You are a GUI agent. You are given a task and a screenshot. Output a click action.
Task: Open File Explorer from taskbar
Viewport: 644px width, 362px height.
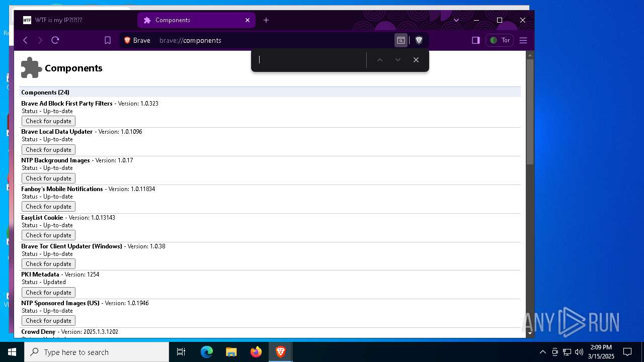231,352
